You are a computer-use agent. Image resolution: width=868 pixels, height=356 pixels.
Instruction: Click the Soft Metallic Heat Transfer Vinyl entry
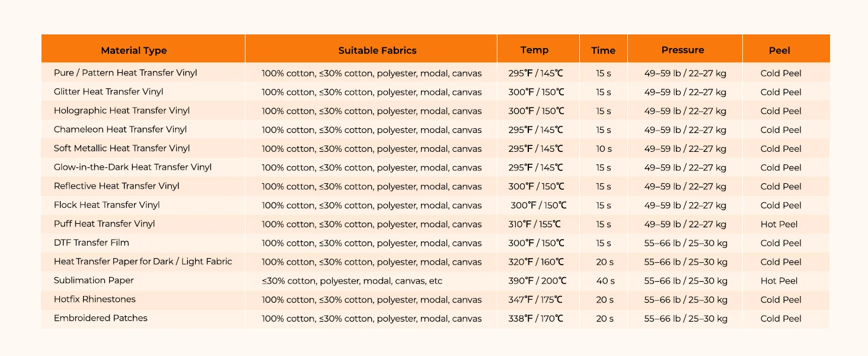(122, 148)
